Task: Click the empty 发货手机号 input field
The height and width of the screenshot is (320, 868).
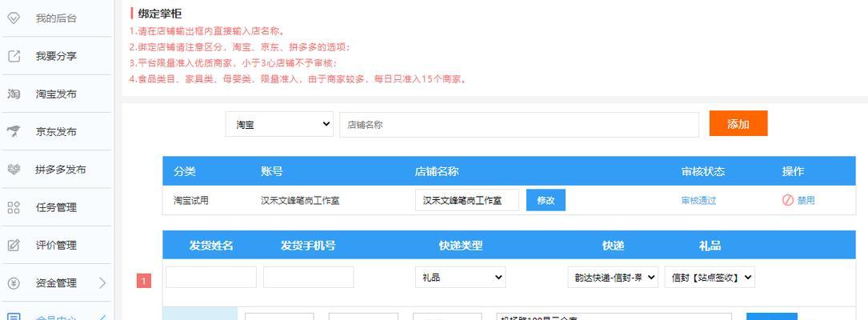Action: 308,277
